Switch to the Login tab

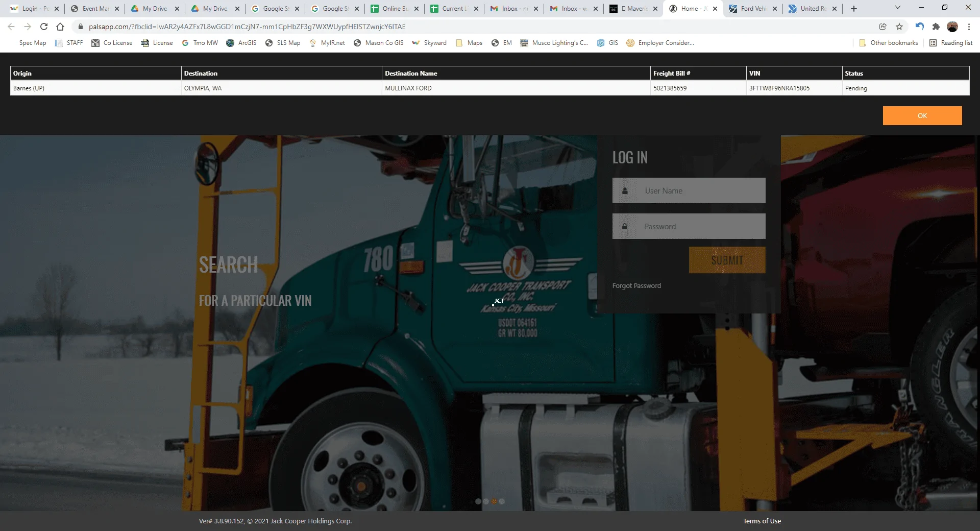tap(34, 9)
